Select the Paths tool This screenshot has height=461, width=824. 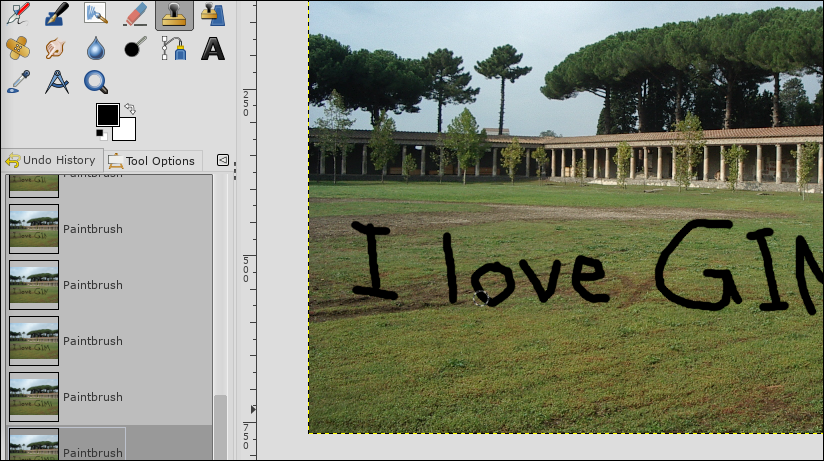[174, 48]
